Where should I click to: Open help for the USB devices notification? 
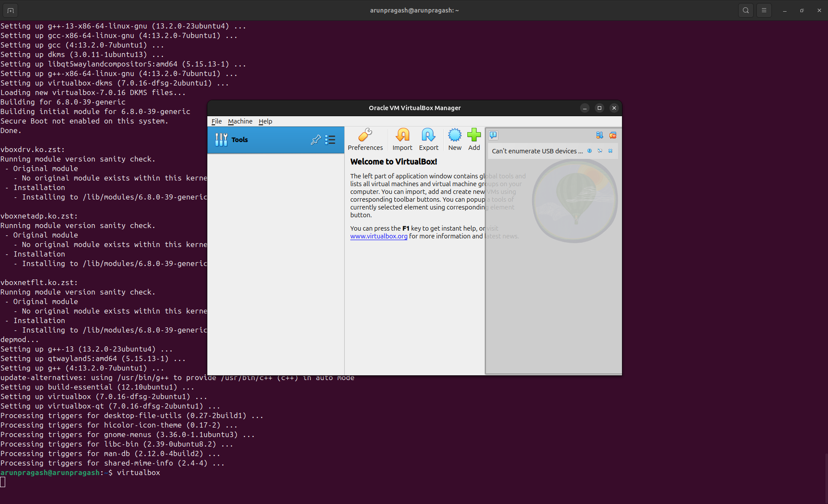(589, 151)
